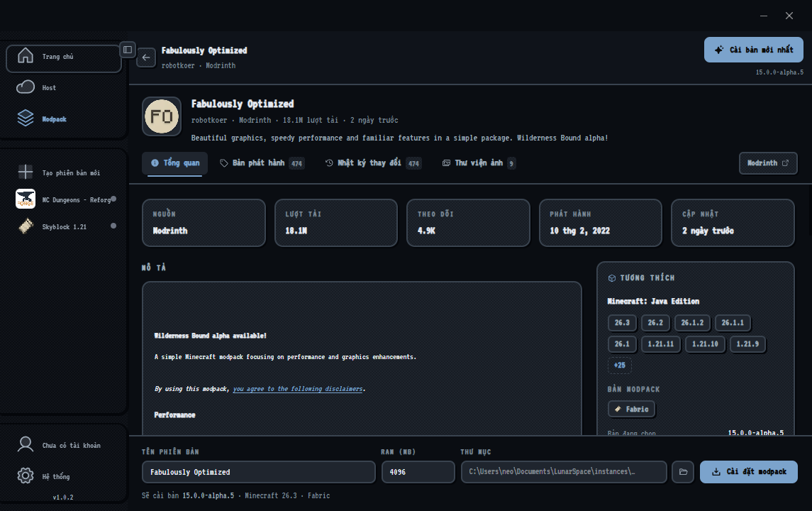Switch to Bản phát hành tab

[262, 163]
